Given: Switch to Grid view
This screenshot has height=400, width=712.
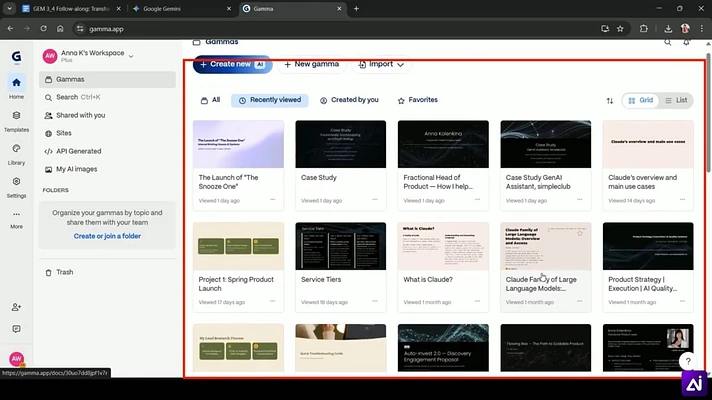Looking at the screenshot, I should click(641, 100).
